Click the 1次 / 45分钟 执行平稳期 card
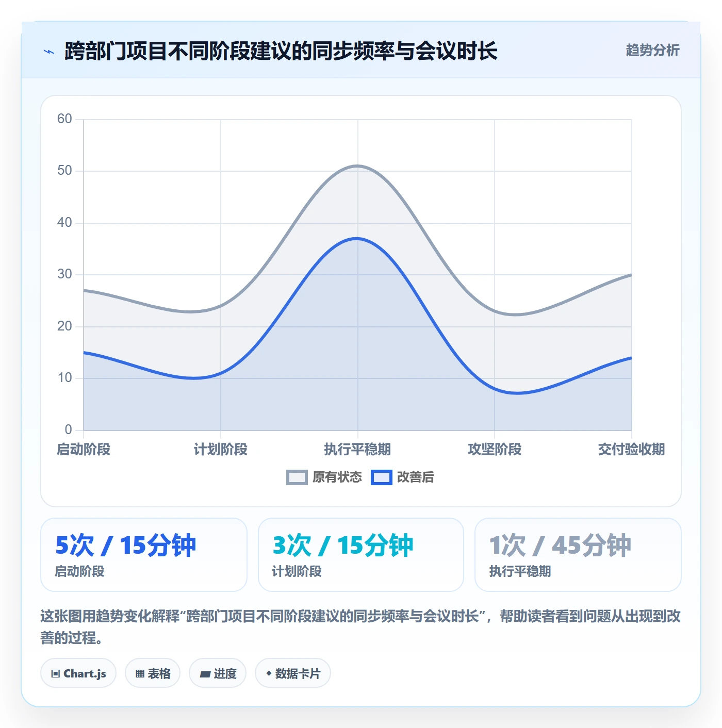 (578, 555)
